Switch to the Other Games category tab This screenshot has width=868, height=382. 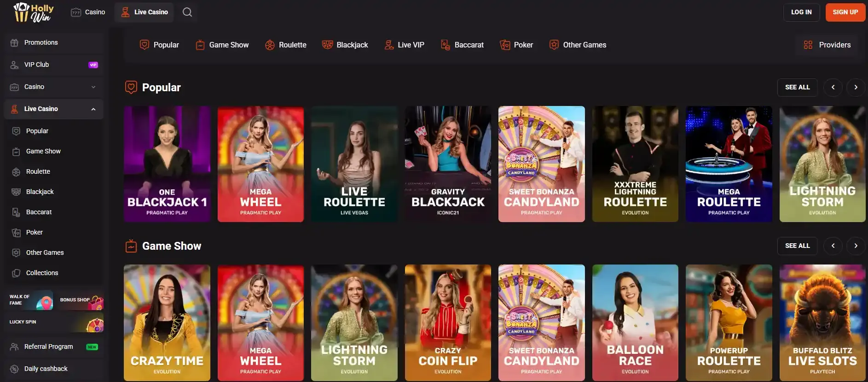coord(578,45)
